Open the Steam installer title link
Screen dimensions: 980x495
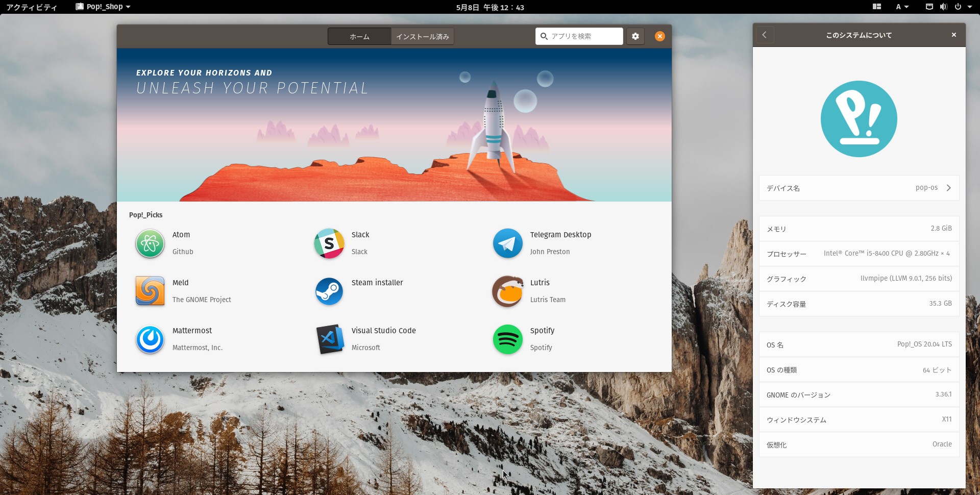pos(377,283)
